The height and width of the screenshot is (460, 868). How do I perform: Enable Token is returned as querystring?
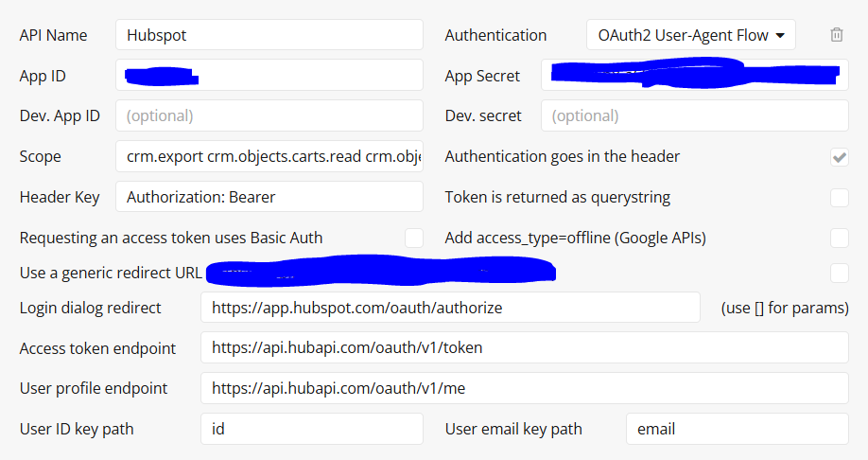840,197
